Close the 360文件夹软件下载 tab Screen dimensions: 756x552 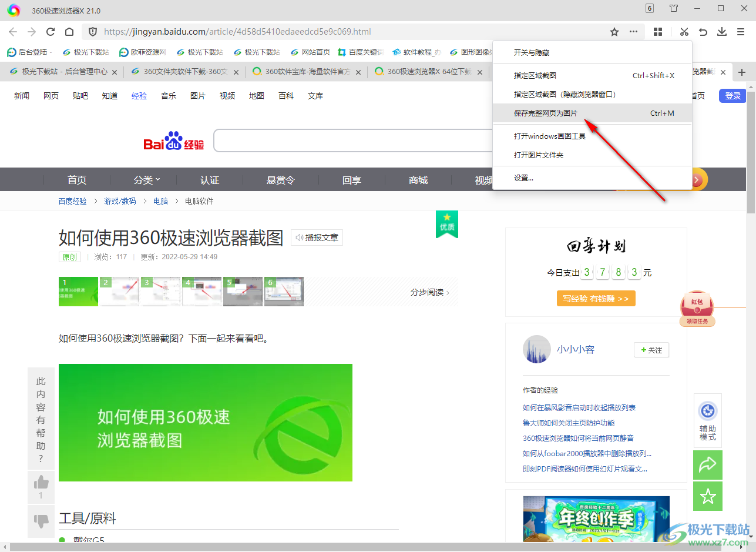point(236,72)
